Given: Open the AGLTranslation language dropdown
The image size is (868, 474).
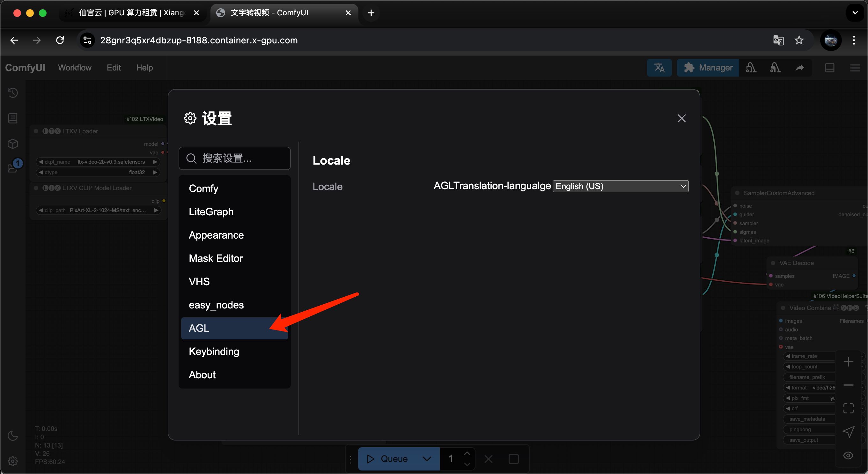Looking at the screenshot, I should tap(620, 186).
